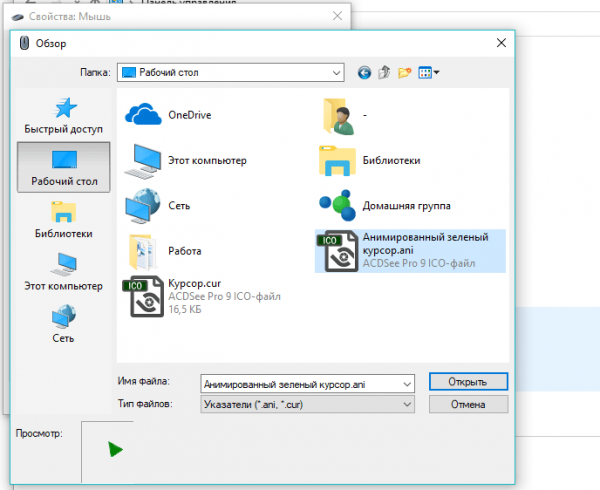Create a new folder via toolbar icon
Viewport: 600px width, 490px height.
pos(404,72)
